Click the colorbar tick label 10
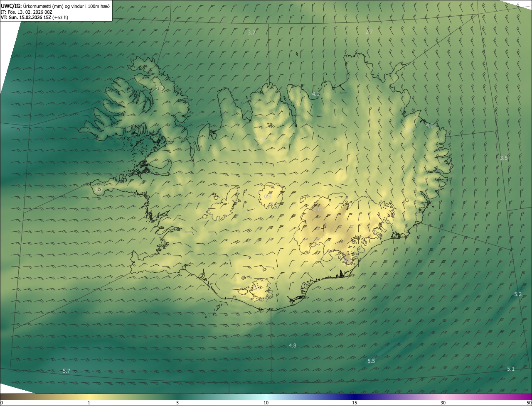The height and width of the screenshot is (406, 532). [266, 403]
